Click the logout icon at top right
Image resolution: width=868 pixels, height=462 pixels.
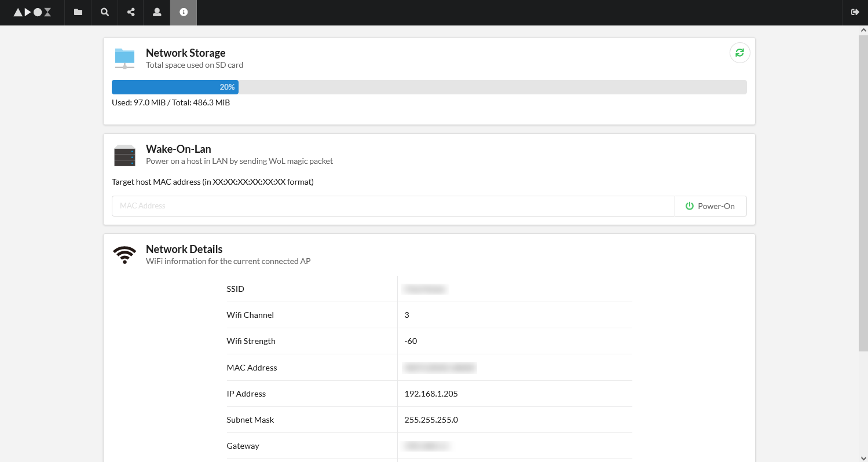[855, 12]
